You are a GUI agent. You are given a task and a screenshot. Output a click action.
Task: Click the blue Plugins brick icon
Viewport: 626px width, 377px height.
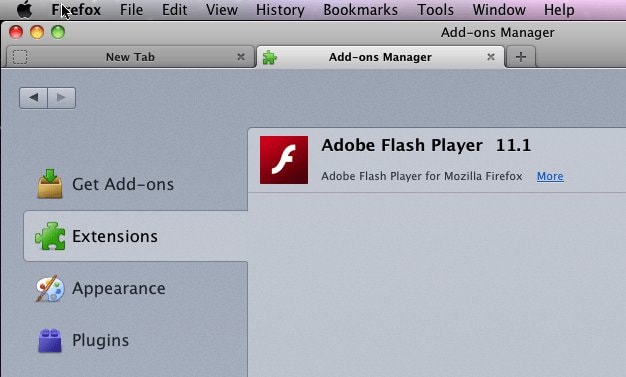pos(50,340)
